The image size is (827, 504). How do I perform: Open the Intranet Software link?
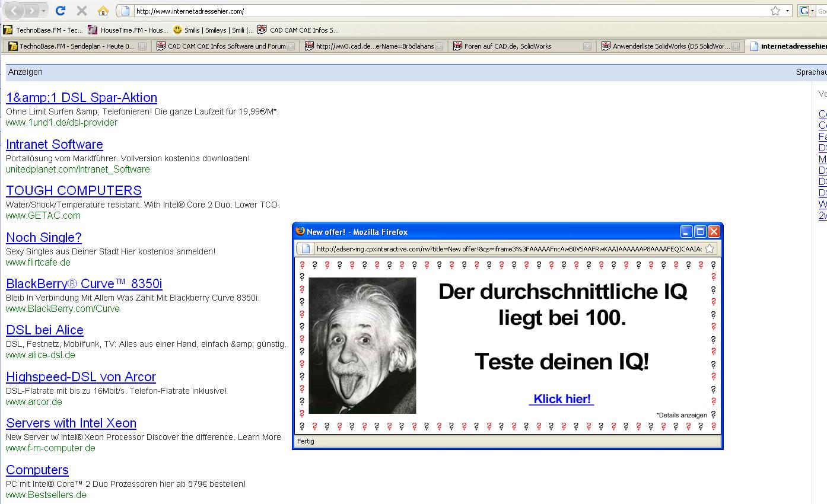tap(55, 145)
